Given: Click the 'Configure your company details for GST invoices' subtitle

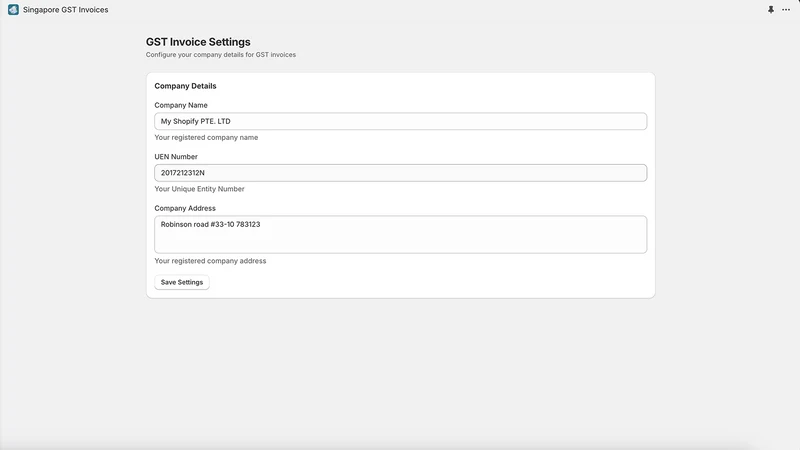Looking at the screenshot, I should pos(220,55).
